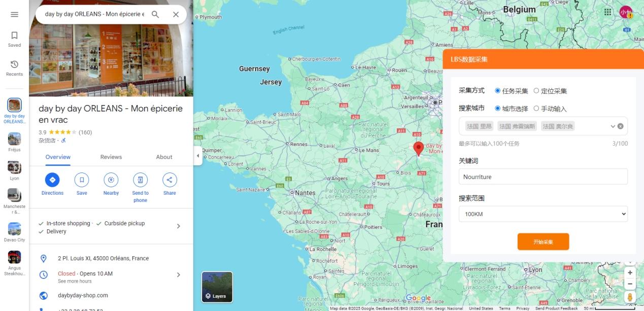This screenshot has width=644, height=311.
Task: Expand service options chevron
Action: tap(178, 226)
